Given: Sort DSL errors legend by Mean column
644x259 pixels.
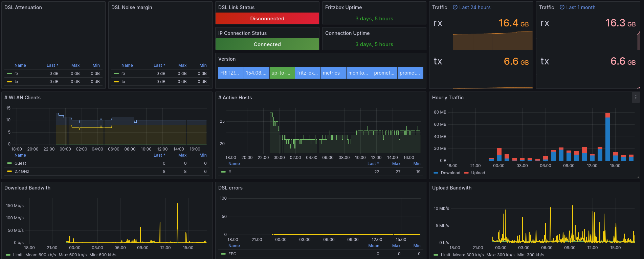Looking at the screenshot, I should click(374, 246).
